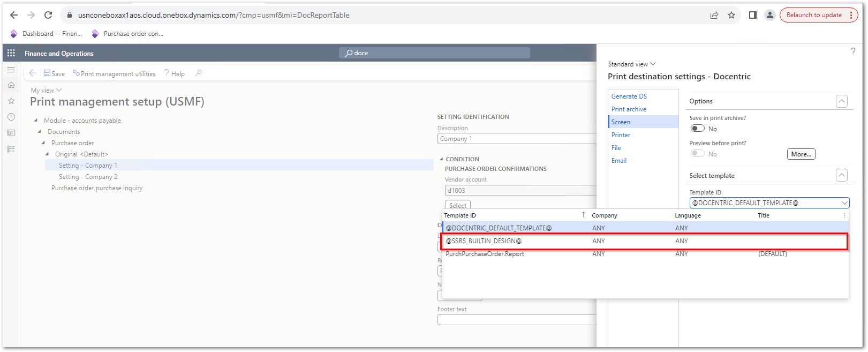Collapse the Options section

[842, 101]
